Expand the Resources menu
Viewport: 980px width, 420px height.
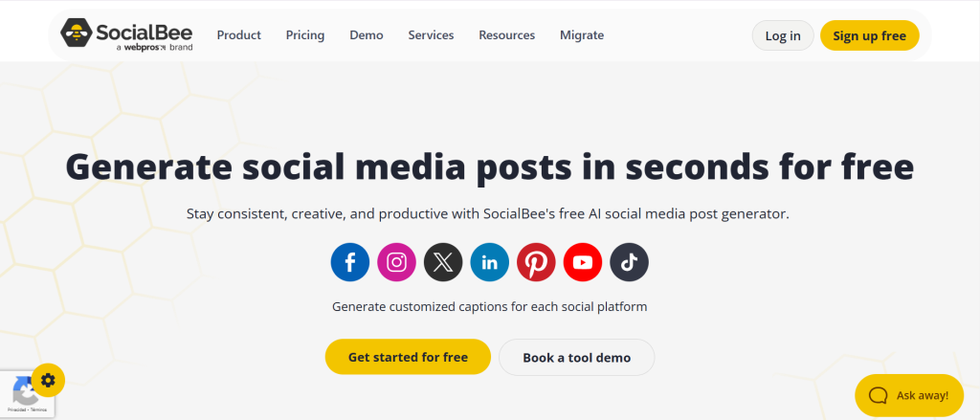[507, 35]
